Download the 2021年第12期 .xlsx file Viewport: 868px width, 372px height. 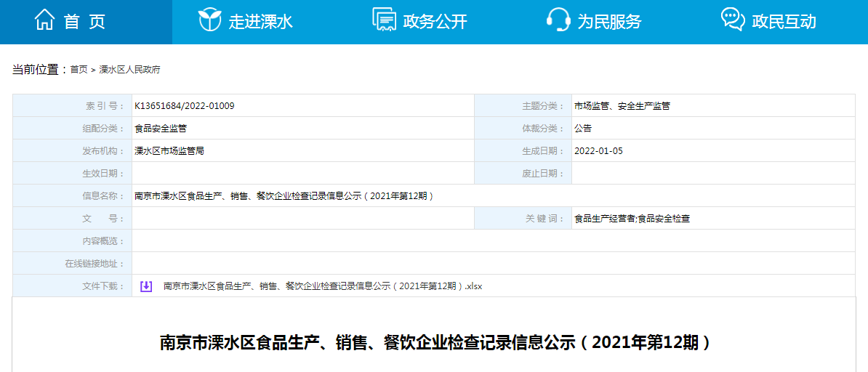click(x=324, y=286)
